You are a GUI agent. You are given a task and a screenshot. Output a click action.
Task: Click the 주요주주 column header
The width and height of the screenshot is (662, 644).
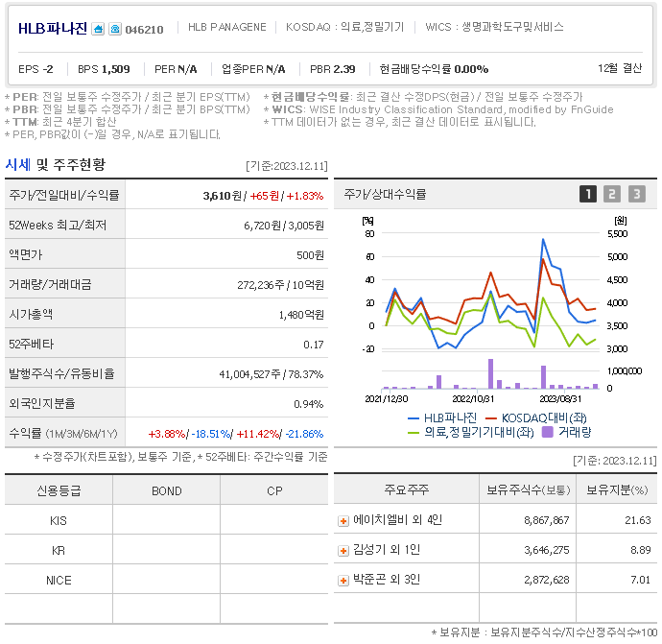coord(406,489)
